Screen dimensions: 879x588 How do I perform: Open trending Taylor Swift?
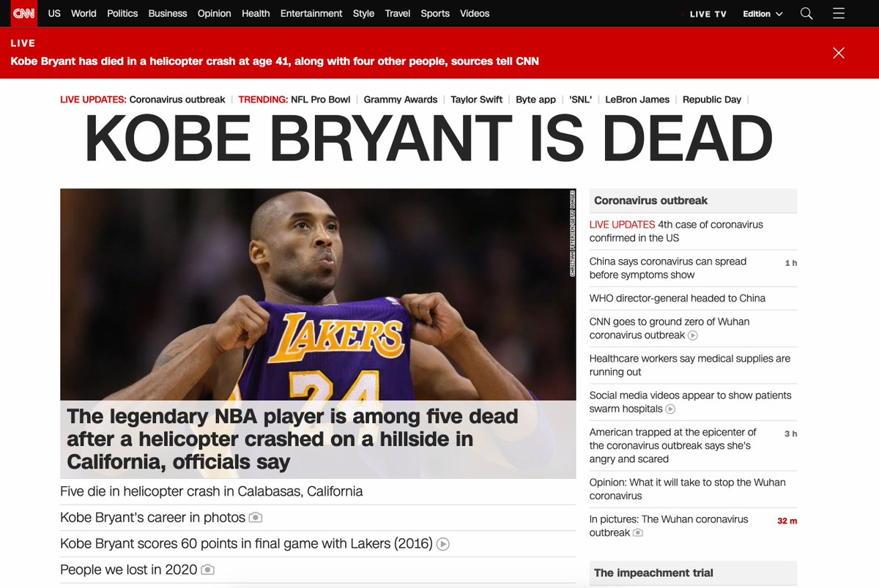[477, 100]
